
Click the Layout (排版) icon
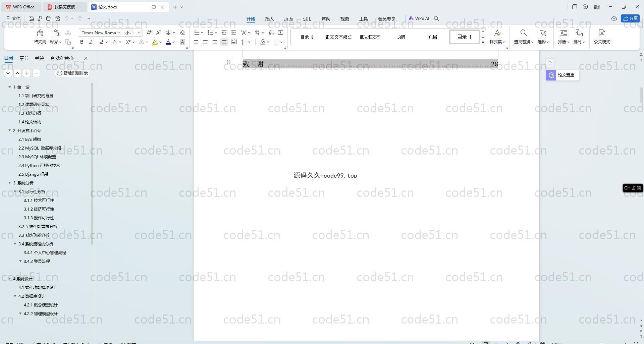pos(563,33)
